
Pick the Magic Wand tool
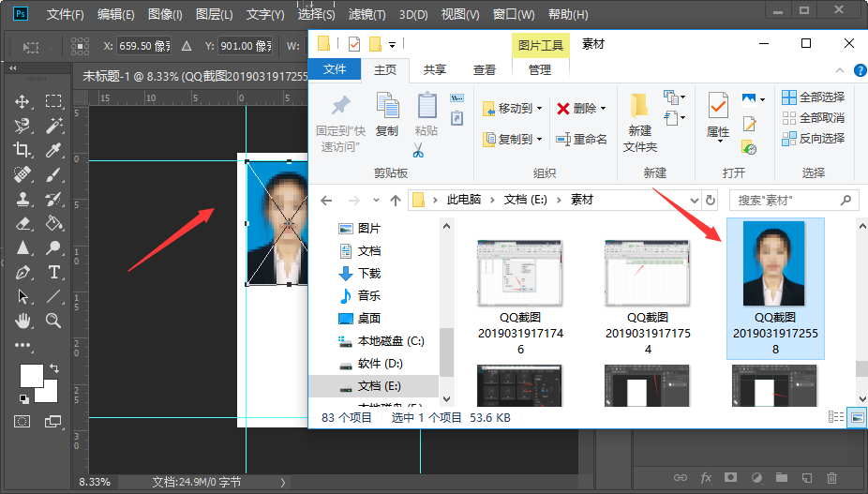tap(53, 126)
